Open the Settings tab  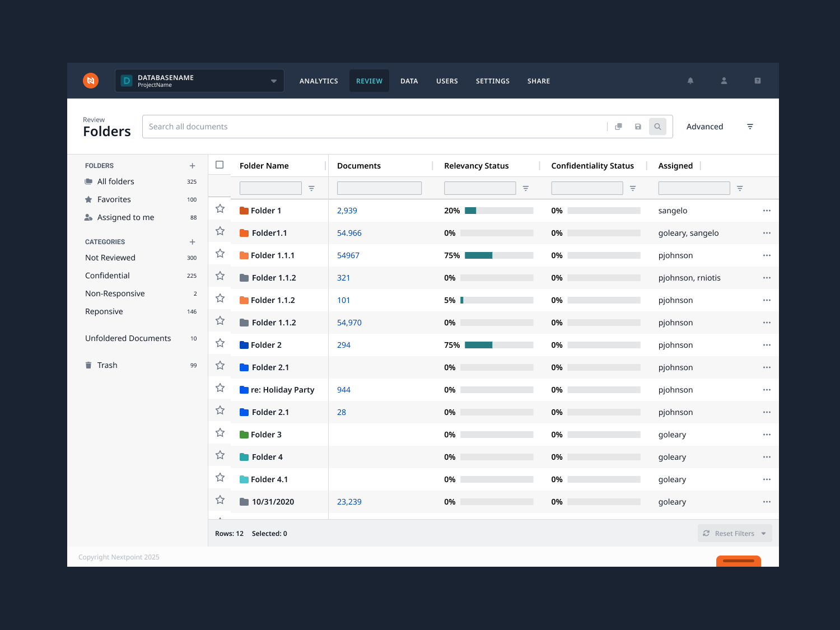[493, 81]
